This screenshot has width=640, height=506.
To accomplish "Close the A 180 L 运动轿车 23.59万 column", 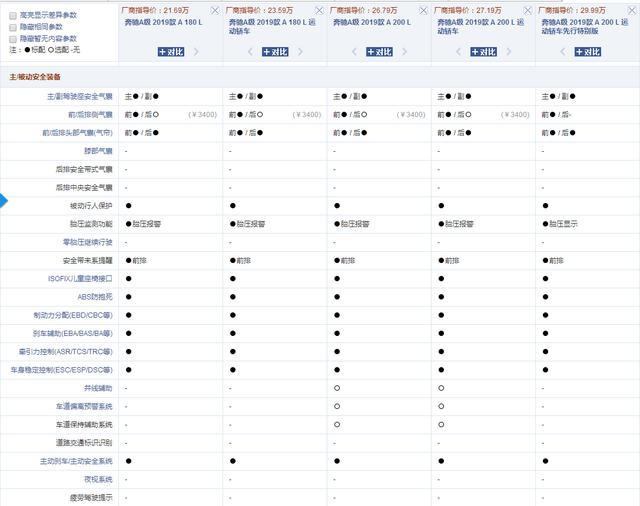I will [x=319, y=11].
